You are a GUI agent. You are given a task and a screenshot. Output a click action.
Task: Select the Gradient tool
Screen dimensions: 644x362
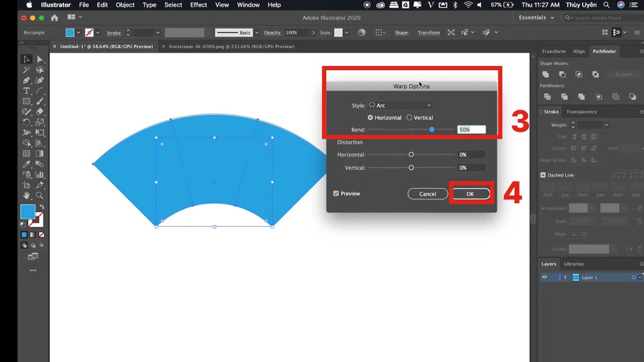pos(39,153)
